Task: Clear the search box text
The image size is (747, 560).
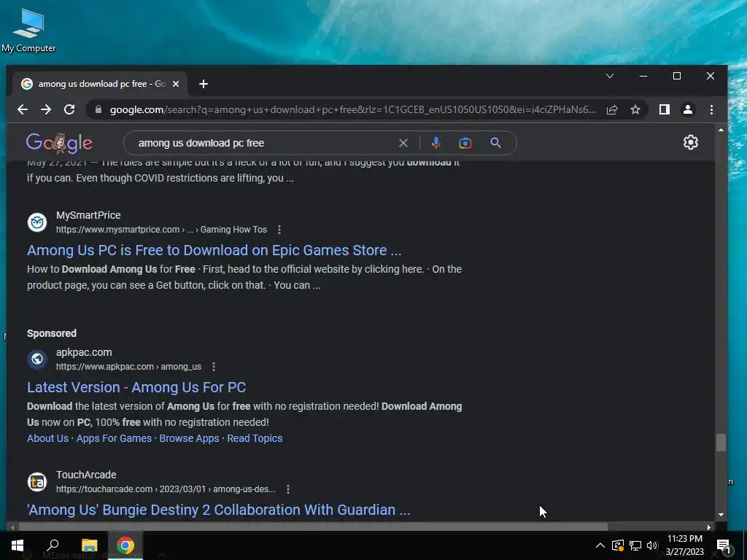Action: 403,143
